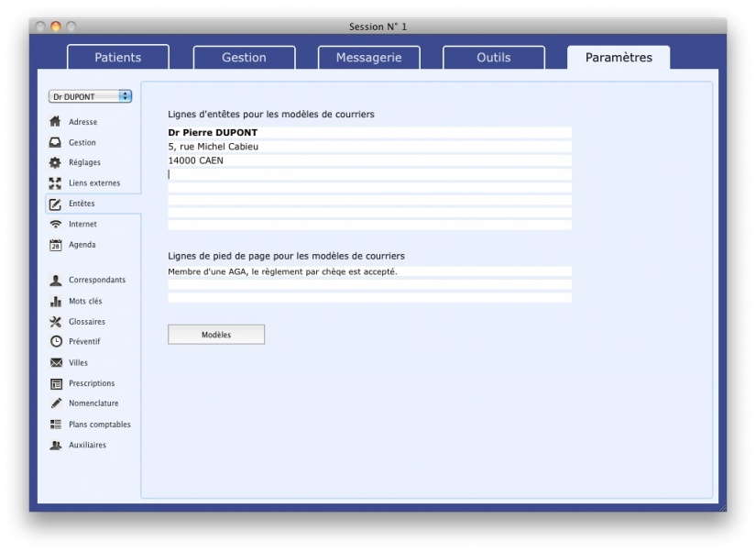Click the bar chart icon beside Mots clés

(x=56, y=301)
